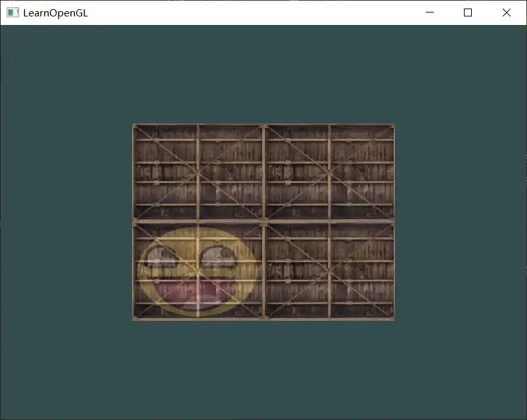Click the LearnOpenGL app icon in title bar
Viewport: 527px width, 420px height.
pyautogui.click(x=12, y=12)
